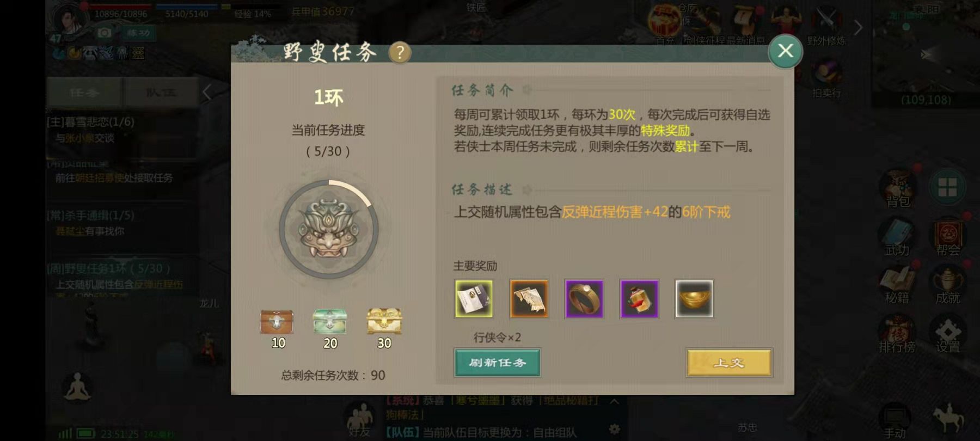The width and height of the screenshot is (980, 441).
Task: Select the gold ingot reward icon
Action: tap(694, 299)
